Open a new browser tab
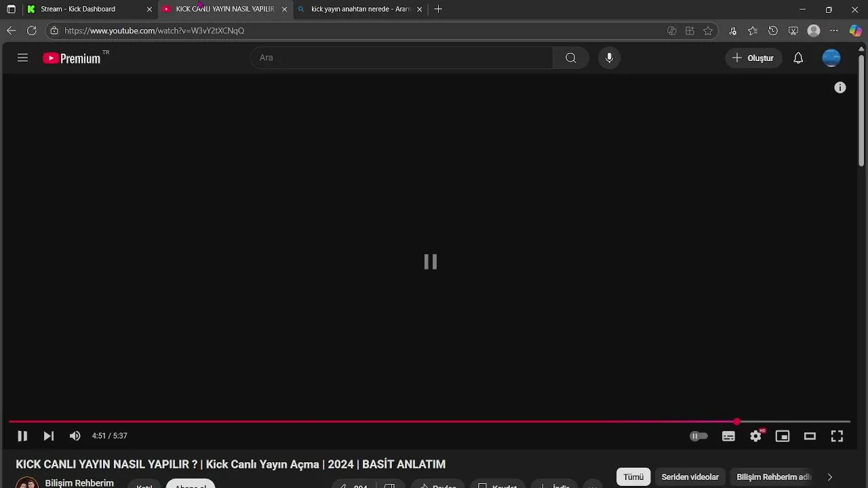This screenshot has height=488, width=868. (438, 9)
